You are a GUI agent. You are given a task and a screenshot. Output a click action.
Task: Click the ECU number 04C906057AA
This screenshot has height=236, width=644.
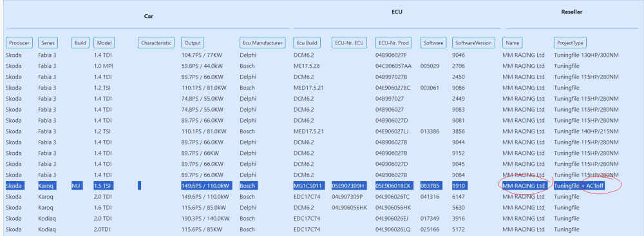393,66
